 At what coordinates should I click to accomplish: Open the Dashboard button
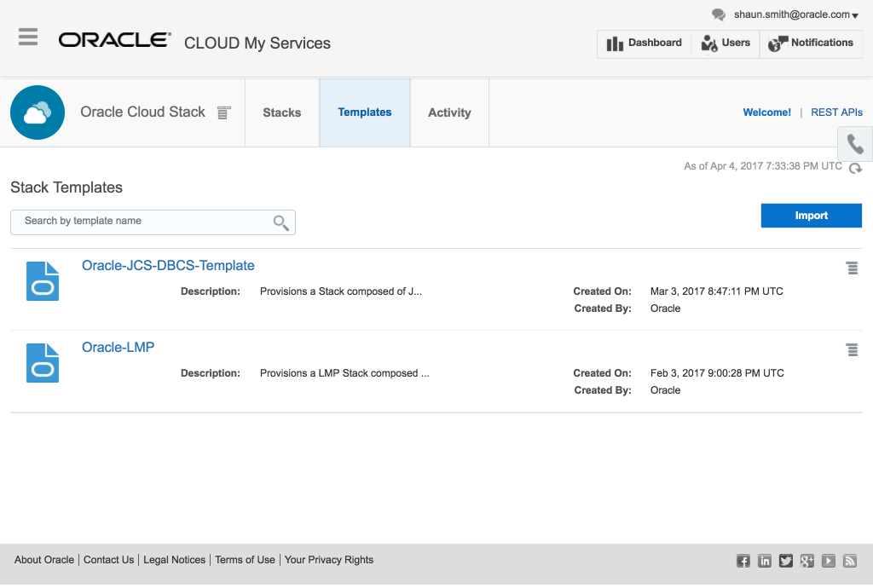(x=644, y=43)
